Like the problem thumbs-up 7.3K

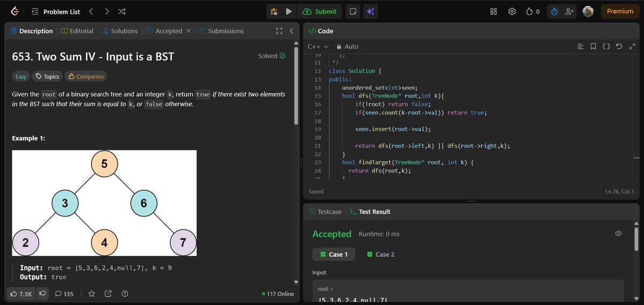20,294
